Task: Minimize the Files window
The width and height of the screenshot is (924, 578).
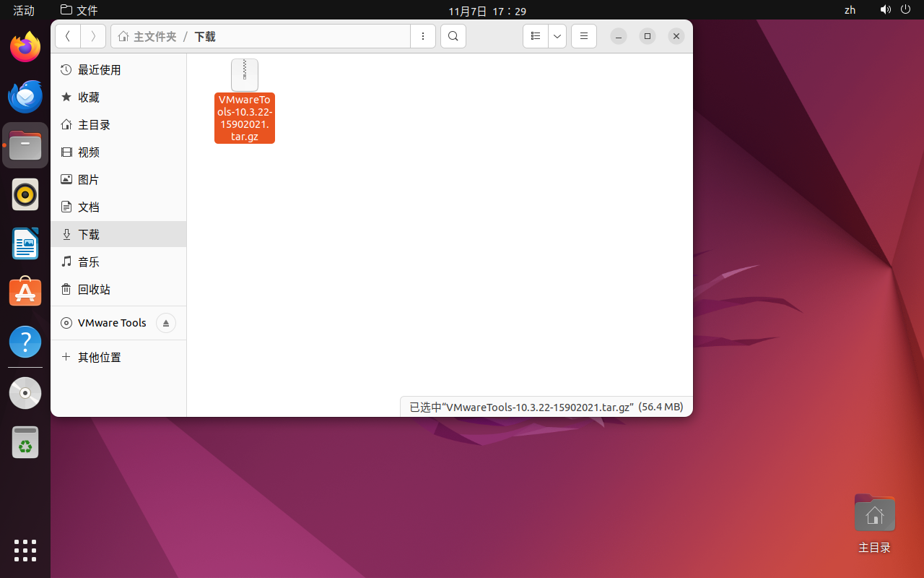Action: point(619,36)
